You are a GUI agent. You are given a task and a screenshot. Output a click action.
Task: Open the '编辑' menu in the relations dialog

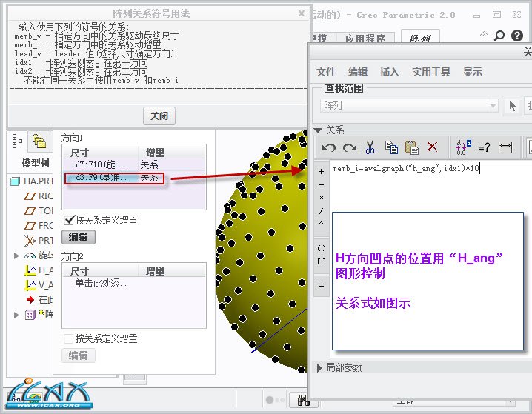tap(358, 72)
